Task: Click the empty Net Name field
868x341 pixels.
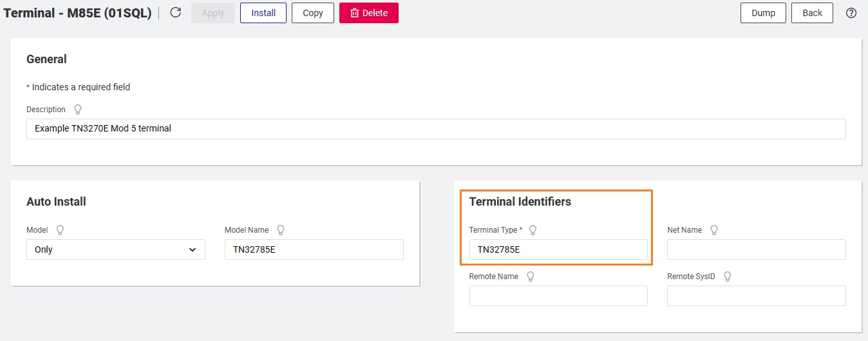Action: [756, 249]
